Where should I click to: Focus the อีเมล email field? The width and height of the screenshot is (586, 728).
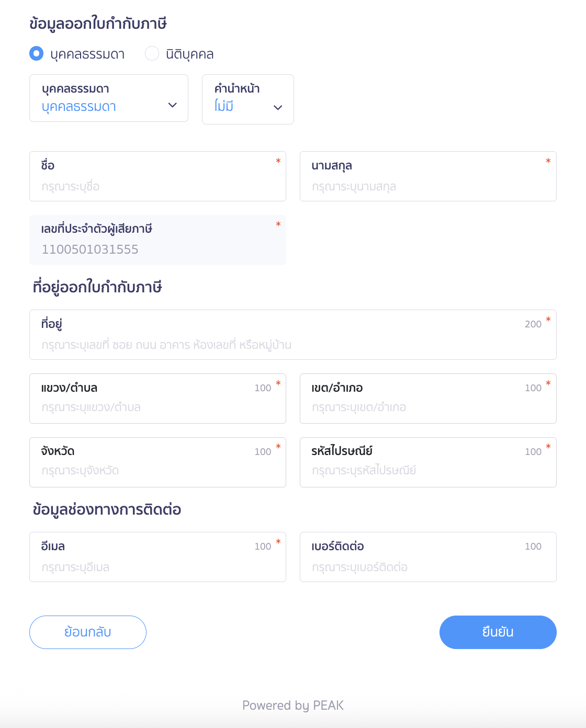[x=157, y=567]
